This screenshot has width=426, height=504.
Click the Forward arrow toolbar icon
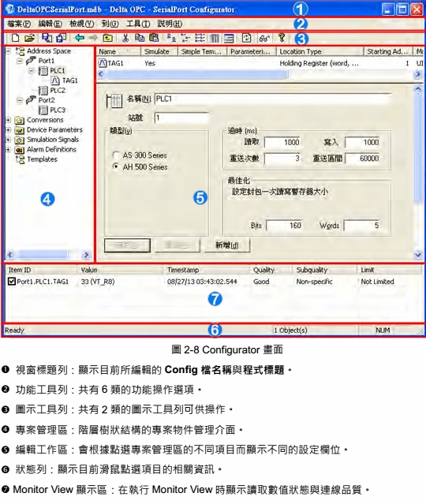point(93,38)
